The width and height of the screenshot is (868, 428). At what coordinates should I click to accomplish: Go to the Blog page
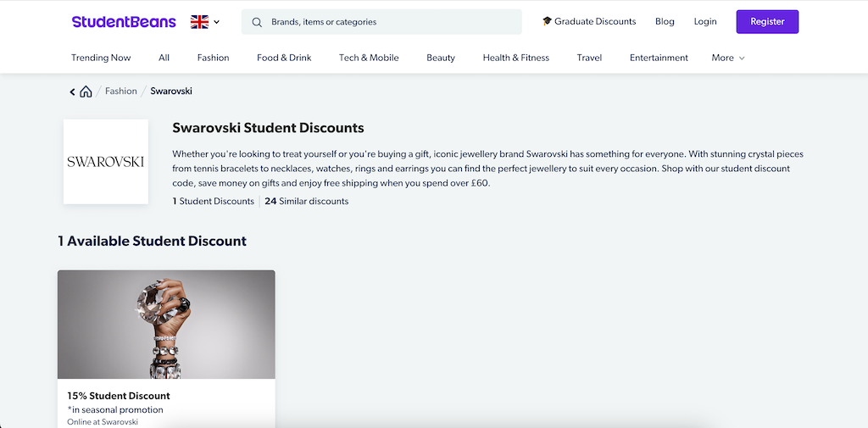[665, 21]
